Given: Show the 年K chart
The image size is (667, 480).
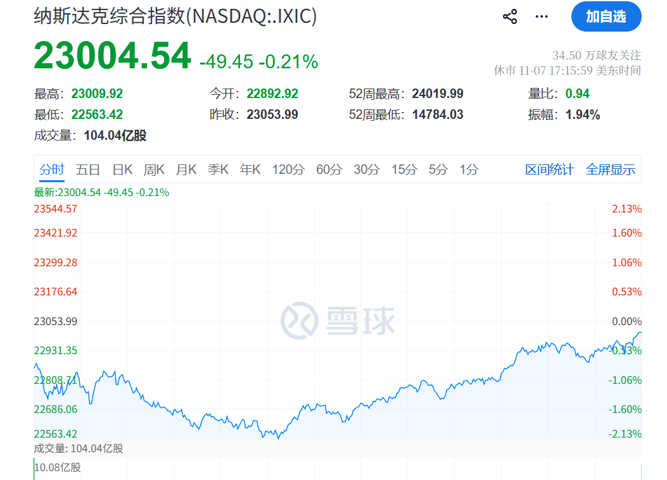Looking at the screenshot, I should pos(250,169).
